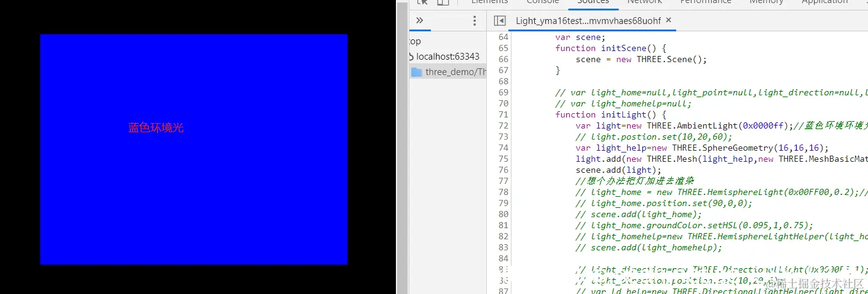
Task: Set a breakpoint on line number 74
Action: pos(503,148)
